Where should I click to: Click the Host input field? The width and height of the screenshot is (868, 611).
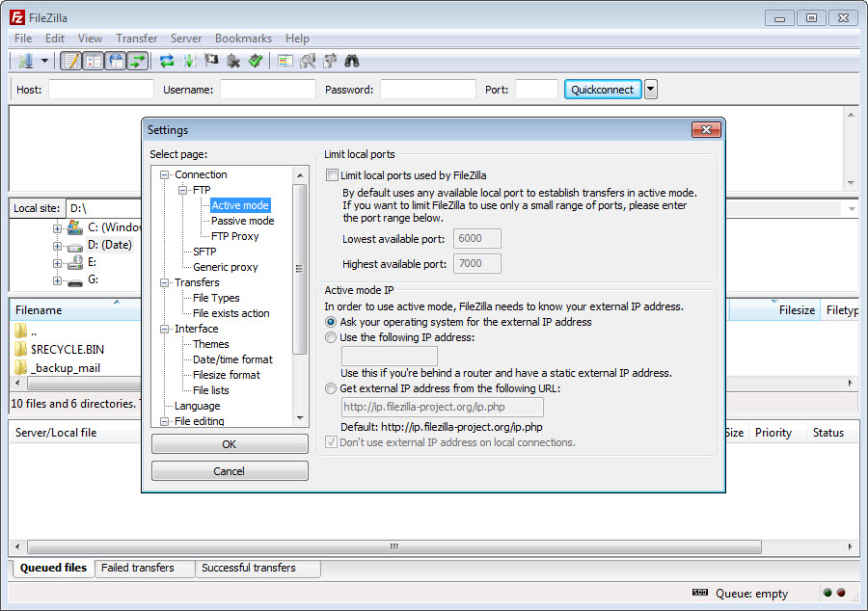pos(100,90)
